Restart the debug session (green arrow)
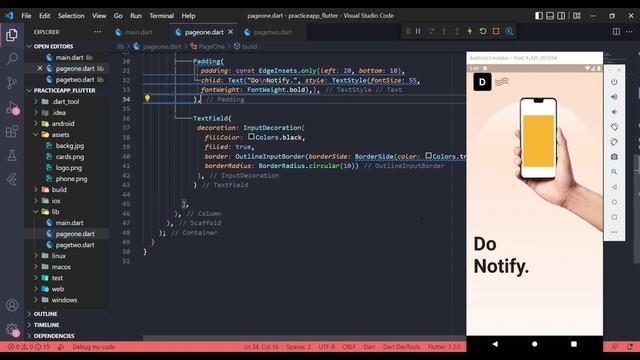The image size is (640, 360). click(x=483, y=31)
